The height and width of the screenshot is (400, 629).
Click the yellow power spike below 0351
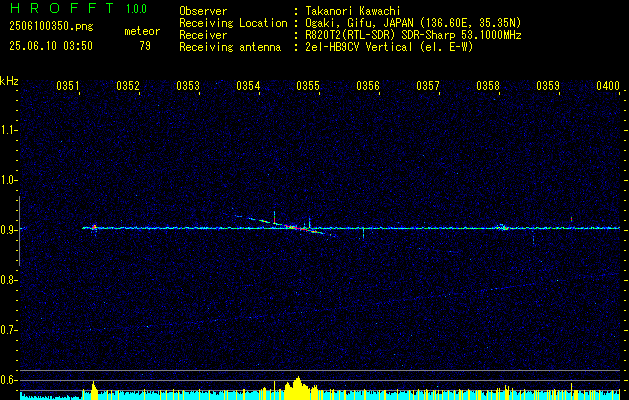click(93, 388)
